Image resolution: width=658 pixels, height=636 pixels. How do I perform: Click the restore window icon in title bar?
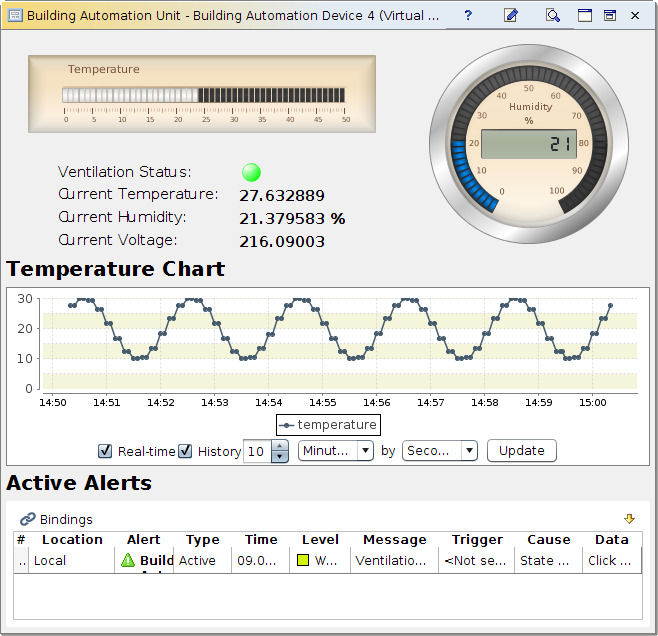(x=610, y=16)
